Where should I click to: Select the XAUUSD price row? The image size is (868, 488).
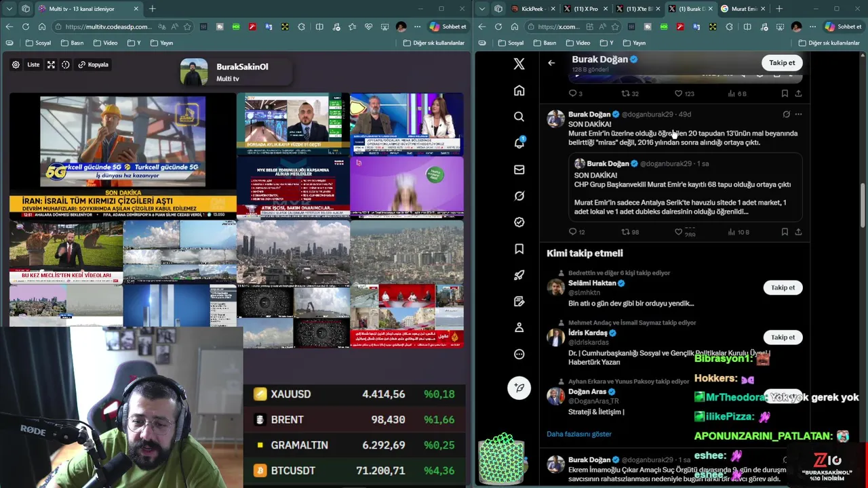355,394
